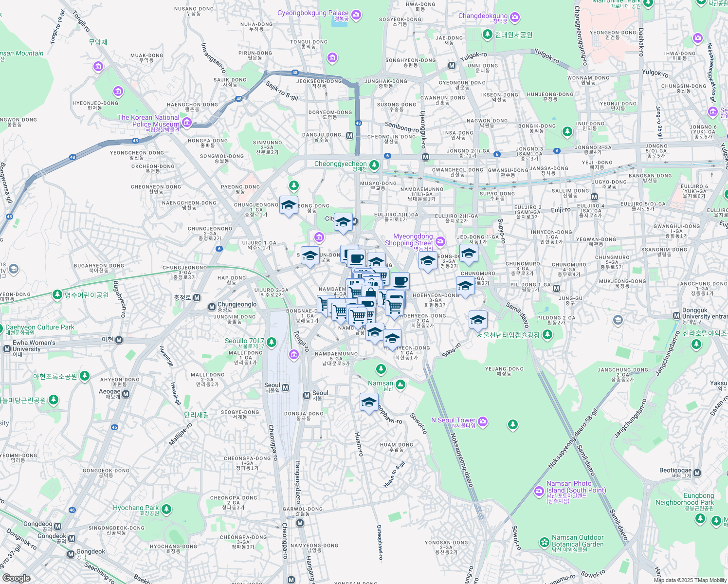
Task: Open the graduation cap pin near Myeongdong 2-ga
Action: click(428, 260)
